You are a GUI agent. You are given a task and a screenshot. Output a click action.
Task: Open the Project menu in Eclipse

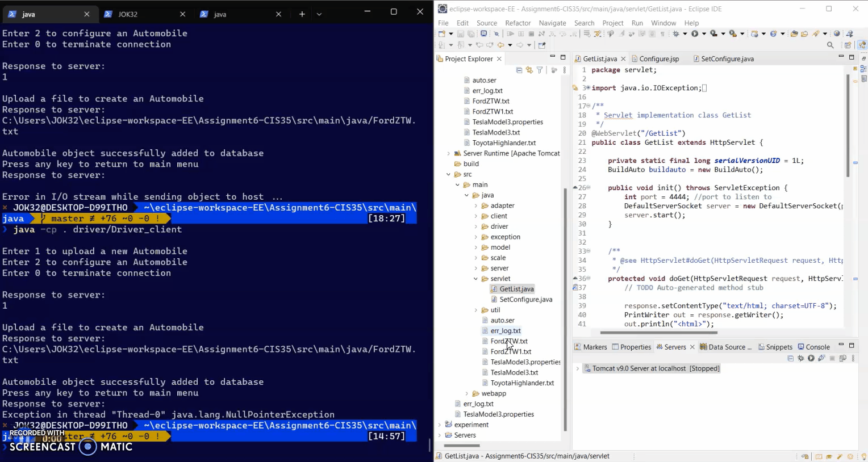pos(612,23)
